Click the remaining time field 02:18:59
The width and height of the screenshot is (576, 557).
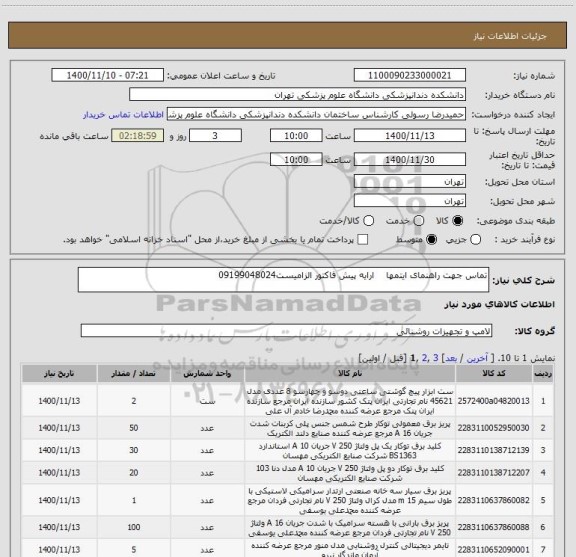[138, 136]
